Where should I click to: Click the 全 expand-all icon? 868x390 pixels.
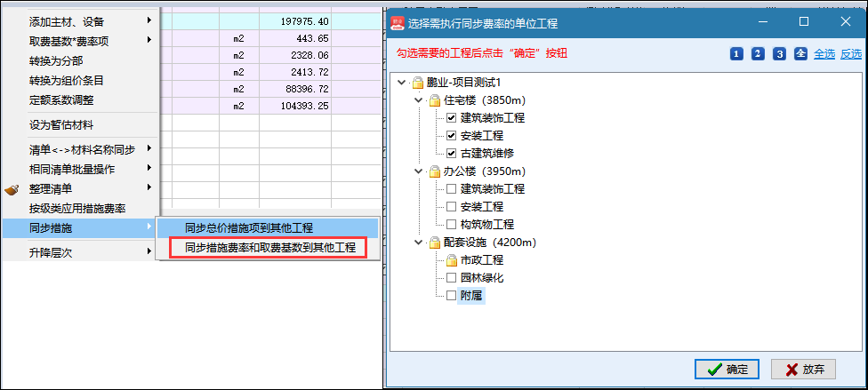[x=800, y=54]
